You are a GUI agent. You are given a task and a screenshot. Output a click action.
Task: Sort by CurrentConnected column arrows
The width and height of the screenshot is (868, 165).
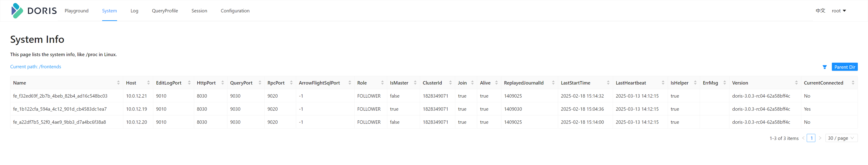(x=853, y=83)
